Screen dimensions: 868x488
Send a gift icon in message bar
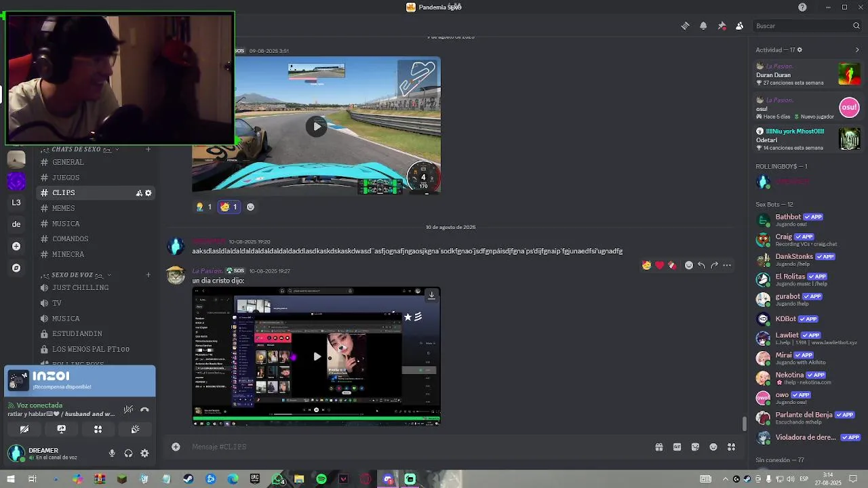tap(658, 447)
